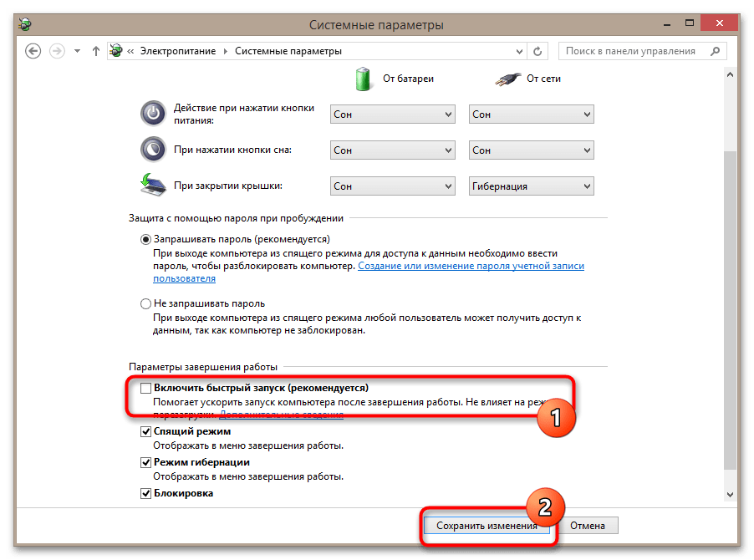The image size is (754, 560).
Task: Click the Сохранить изменения button
Action: (x=487, y=526)
